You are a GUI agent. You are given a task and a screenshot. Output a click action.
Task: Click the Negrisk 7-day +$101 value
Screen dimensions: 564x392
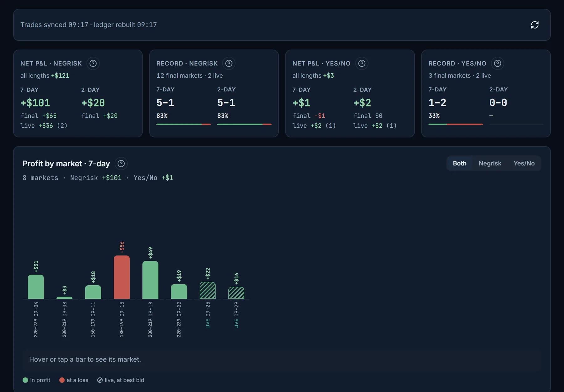(x=35, y=103)
